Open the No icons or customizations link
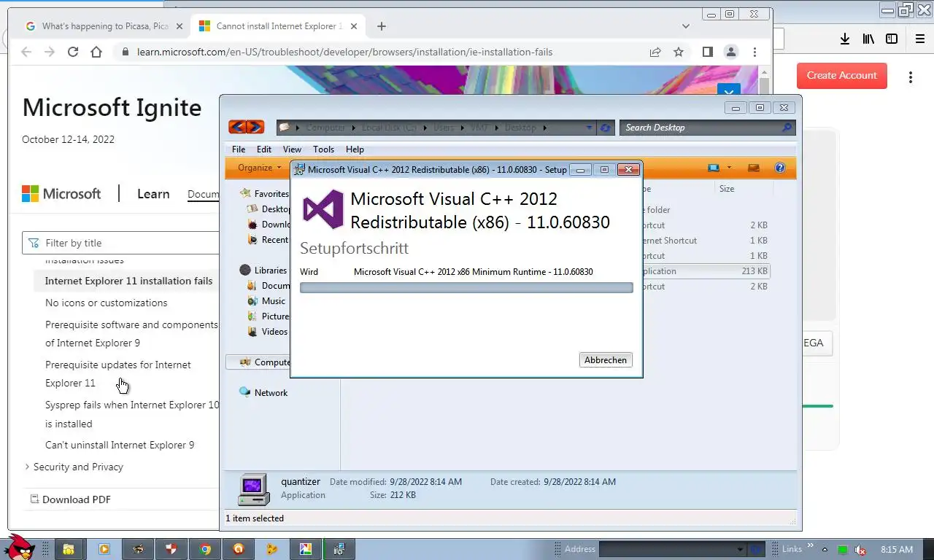The width and height of the screenshot is (934, 560). pos(106,303)
